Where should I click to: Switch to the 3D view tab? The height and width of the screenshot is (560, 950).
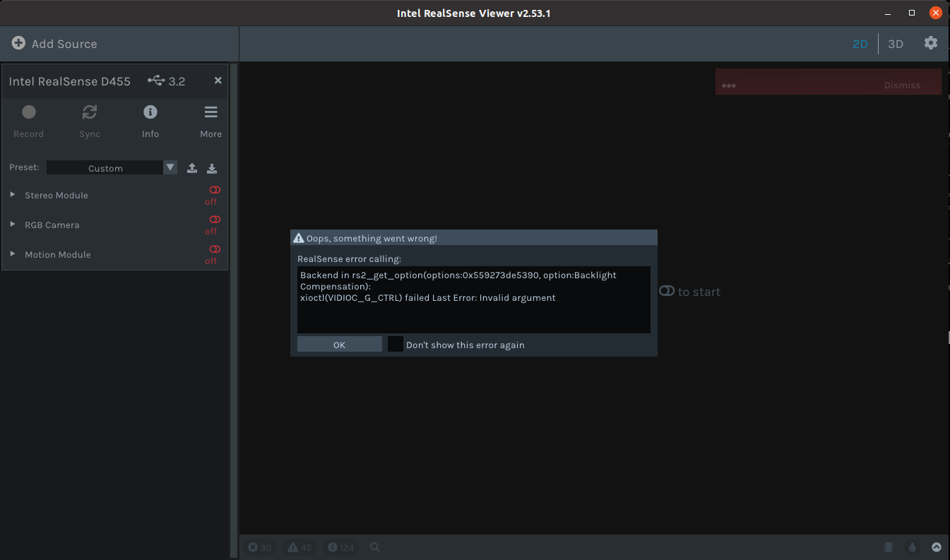point(895,43)
